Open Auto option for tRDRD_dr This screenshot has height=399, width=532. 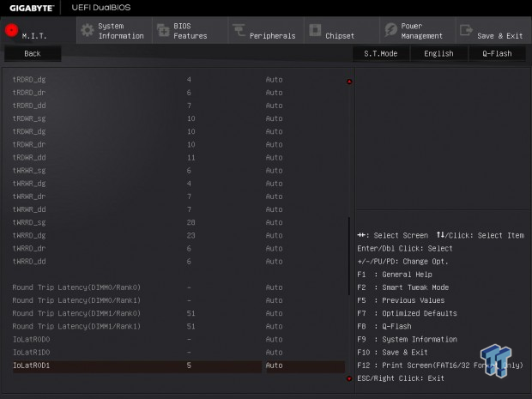[274, 93]
